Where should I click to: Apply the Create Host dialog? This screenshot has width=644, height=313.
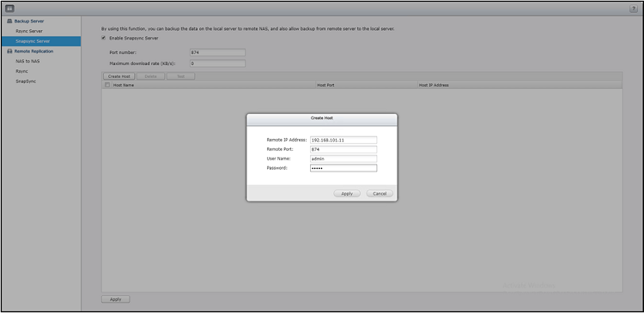pos(347,194)
